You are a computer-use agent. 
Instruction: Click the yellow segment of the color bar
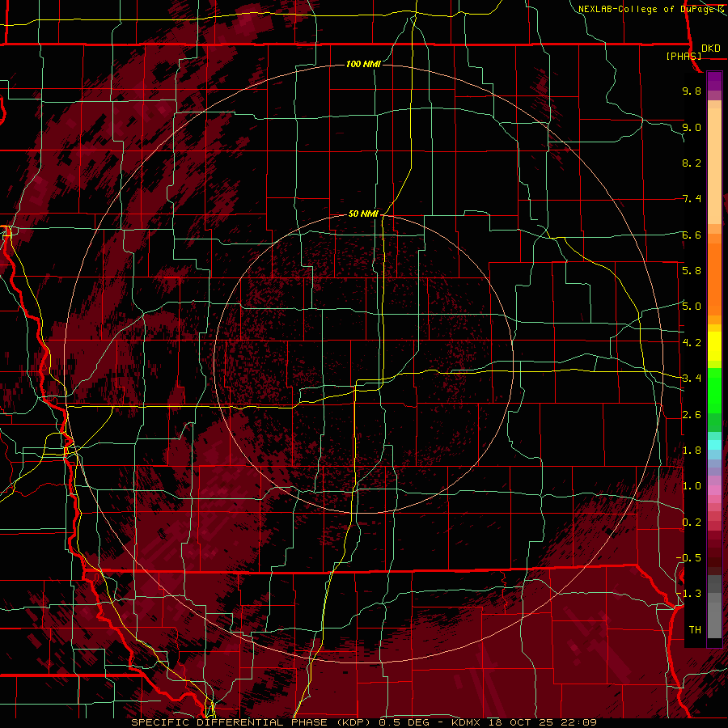coord(714,346)
